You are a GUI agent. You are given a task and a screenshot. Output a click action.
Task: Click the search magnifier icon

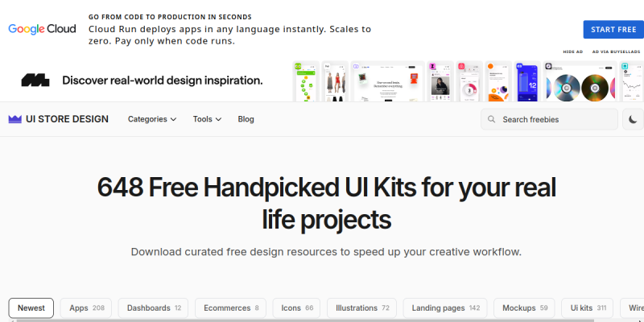491,119
